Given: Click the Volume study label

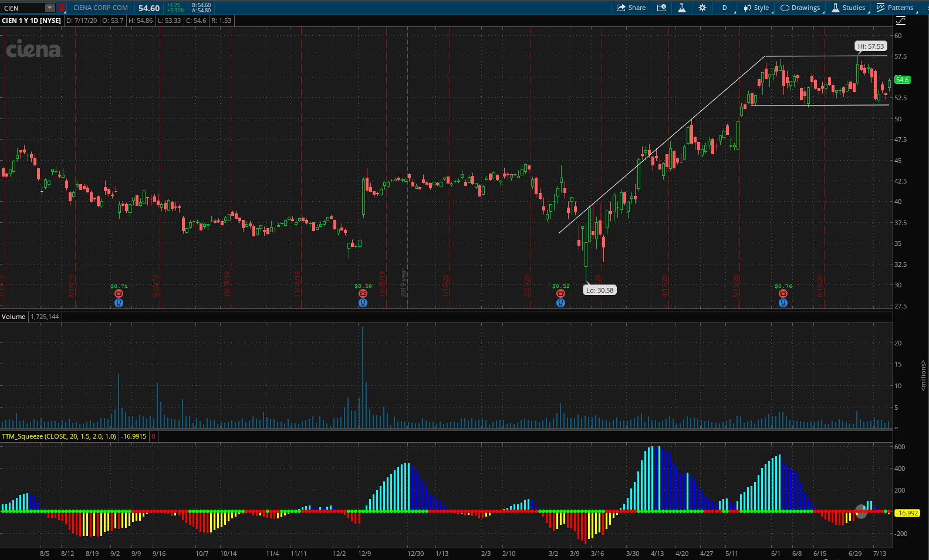Looking at the screenshot, I should 13,317.
